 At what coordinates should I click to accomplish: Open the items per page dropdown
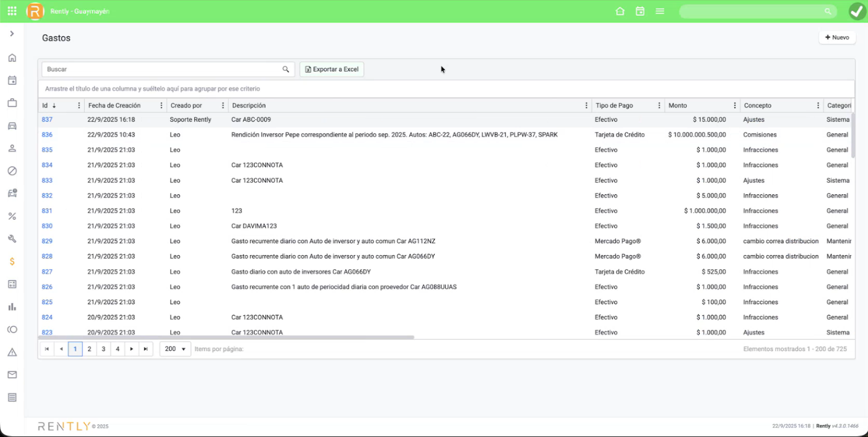click(x=175, y=349)
